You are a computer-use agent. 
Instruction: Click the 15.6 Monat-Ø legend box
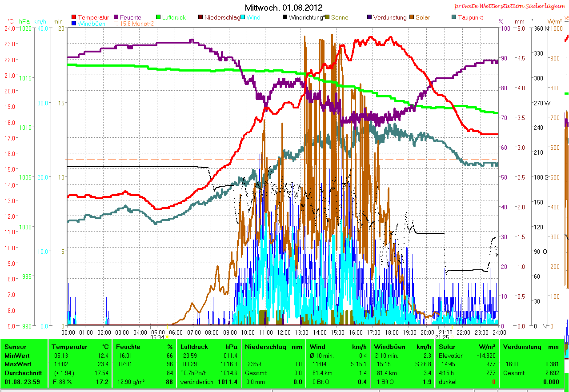point(116,23)
